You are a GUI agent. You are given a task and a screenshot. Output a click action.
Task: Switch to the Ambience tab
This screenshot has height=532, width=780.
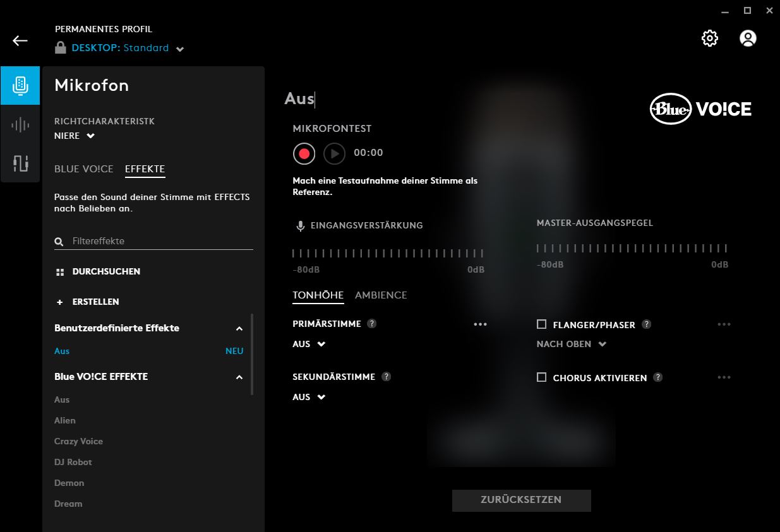tap(381, 295)
